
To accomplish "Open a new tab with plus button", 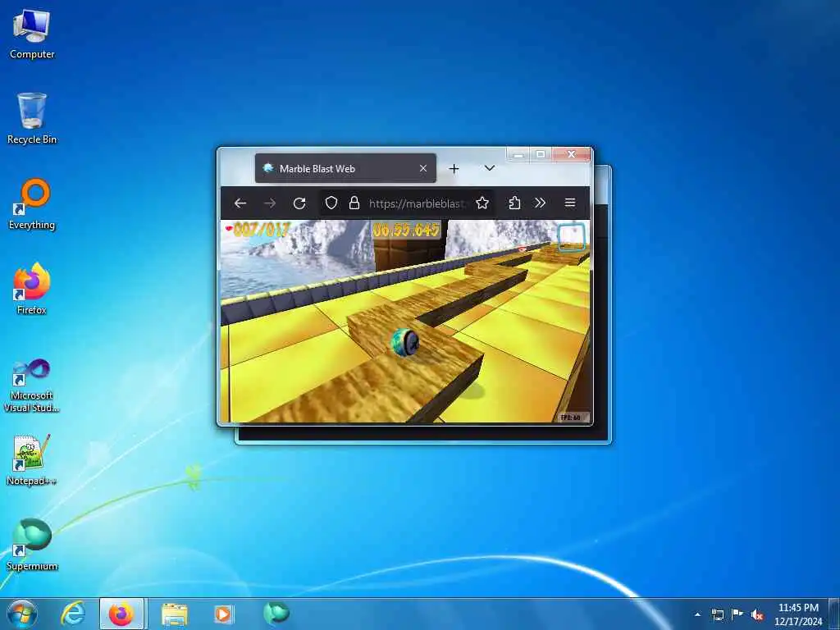I will click(x=454, y=169).
